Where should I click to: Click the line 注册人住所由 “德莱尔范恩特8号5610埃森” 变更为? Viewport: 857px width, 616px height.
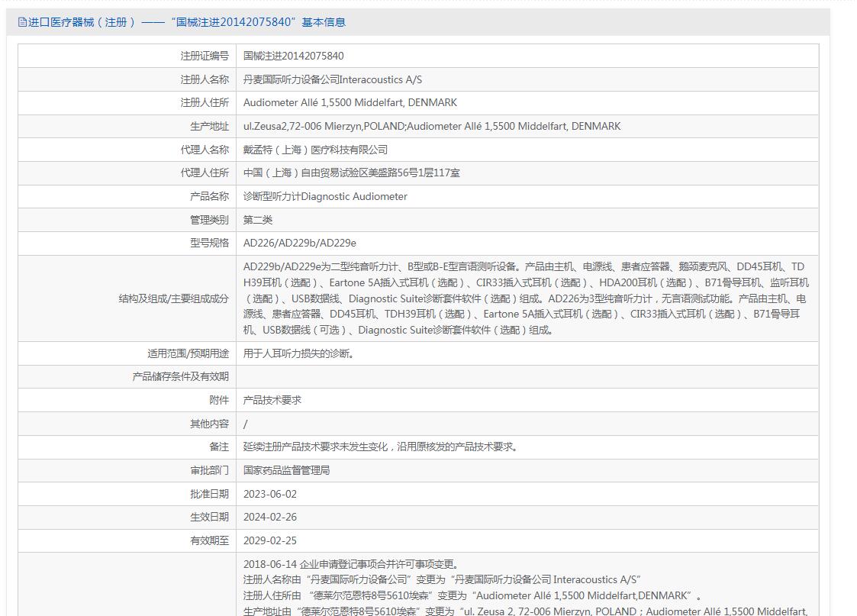[x=472, y=596]
